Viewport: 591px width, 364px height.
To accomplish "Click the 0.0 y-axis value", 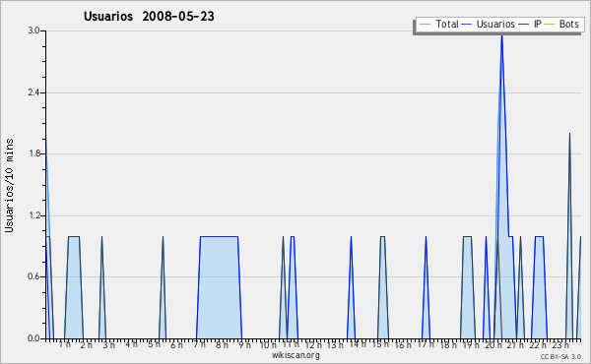I will pyautogui.click(x=33, y=338).
